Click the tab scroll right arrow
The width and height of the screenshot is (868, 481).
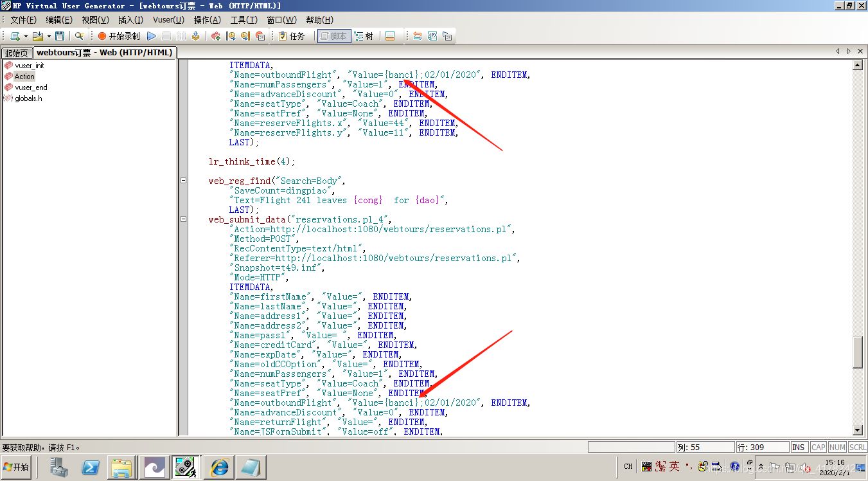(x=849, y=51)
